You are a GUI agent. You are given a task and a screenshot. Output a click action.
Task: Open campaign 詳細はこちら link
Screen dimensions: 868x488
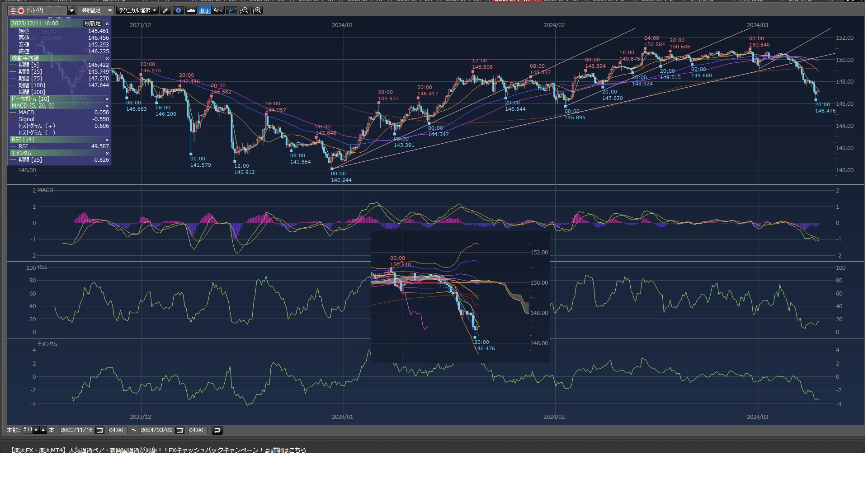[x=288, y=450]
